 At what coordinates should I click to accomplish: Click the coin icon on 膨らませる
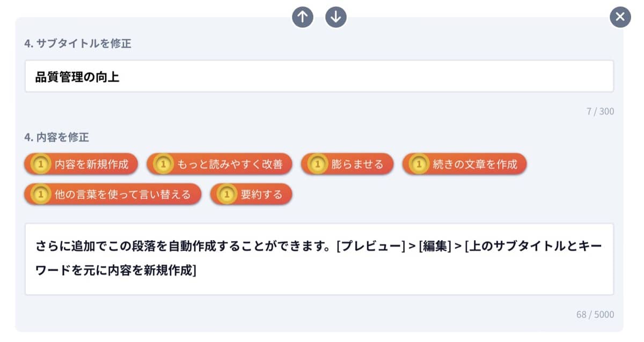[317, 164]
